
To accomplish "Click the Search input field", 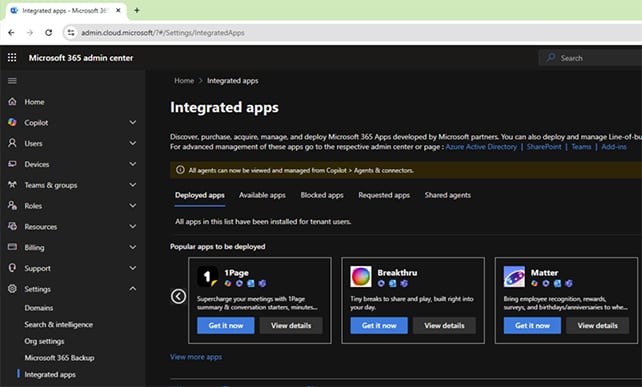I will (590, 58).
